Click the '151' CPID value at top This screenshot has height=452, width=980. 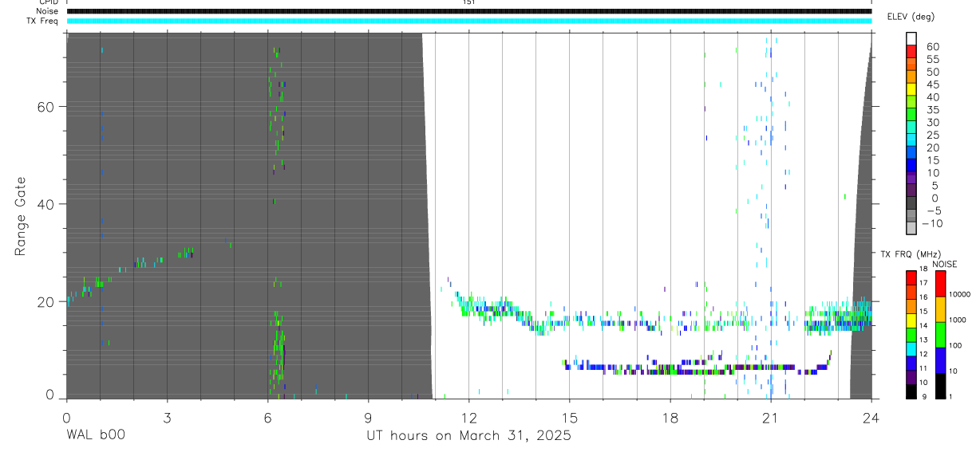click(x=468, y=2)
